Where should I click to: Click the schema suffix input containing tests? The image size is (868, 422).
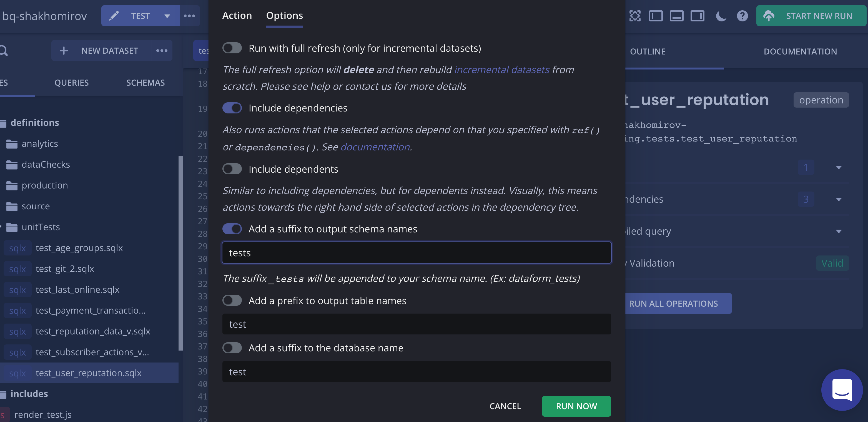pyautogui.click(x=417, y=253)
